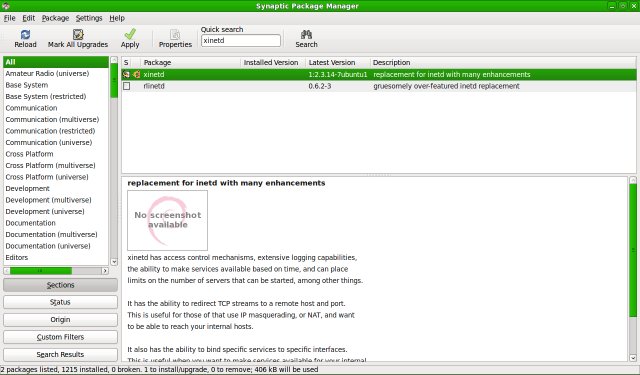Sort by Installed Version column header
This screenshot has width=640, height=375.
tap(273, 62)
